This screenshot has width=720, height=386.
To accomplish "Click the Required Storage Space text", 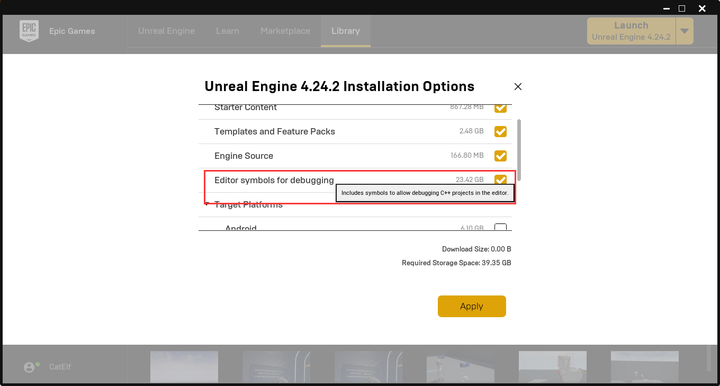I will pos(456,263).
